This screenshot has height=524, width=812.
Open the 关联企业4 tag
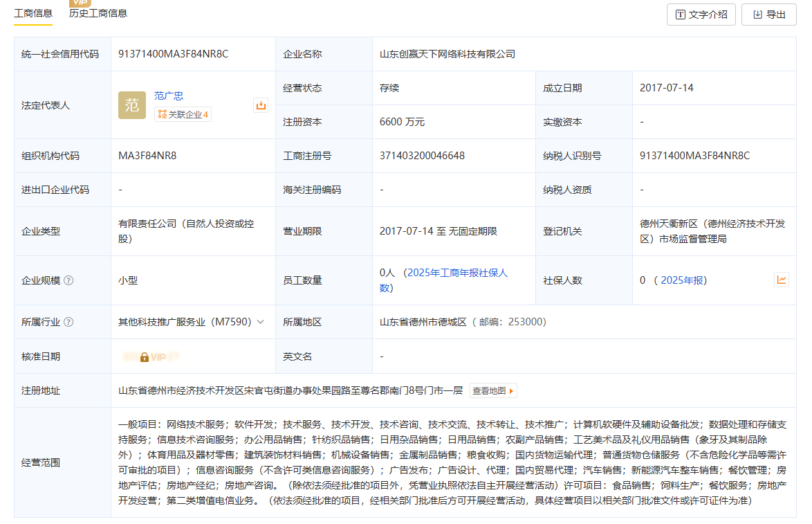(183, 114)
